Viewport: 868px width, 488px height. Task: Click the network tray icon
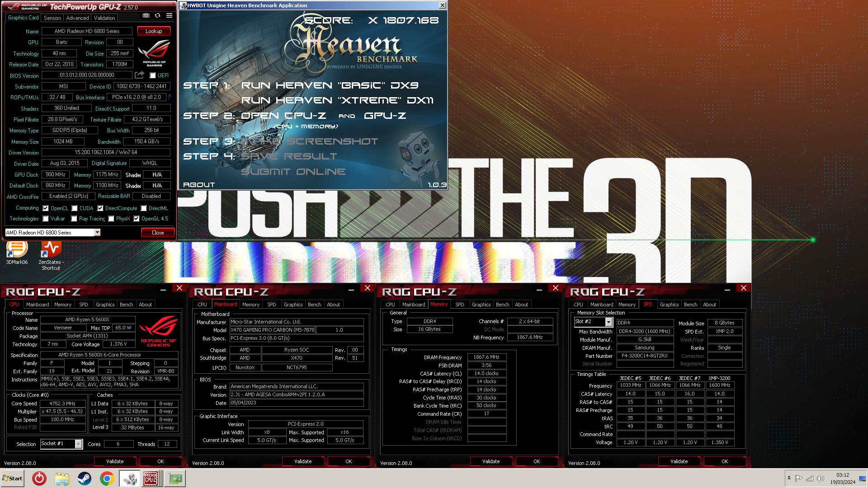810,479
